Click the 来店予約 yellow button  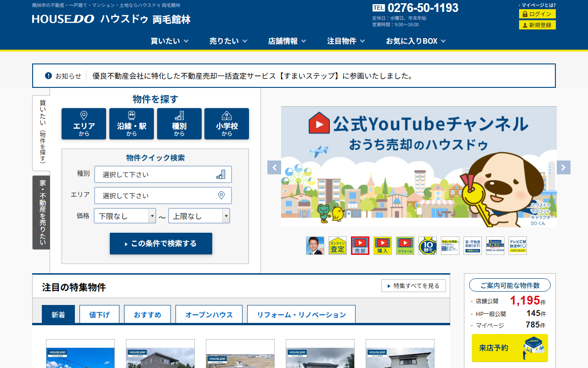(510, 348)
